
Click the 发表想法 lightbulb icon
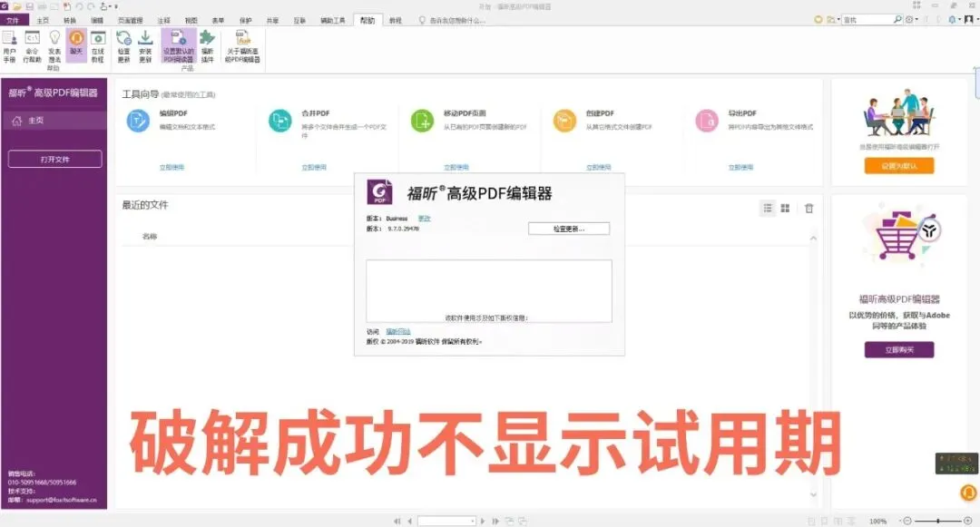click(x=54, y=46)
